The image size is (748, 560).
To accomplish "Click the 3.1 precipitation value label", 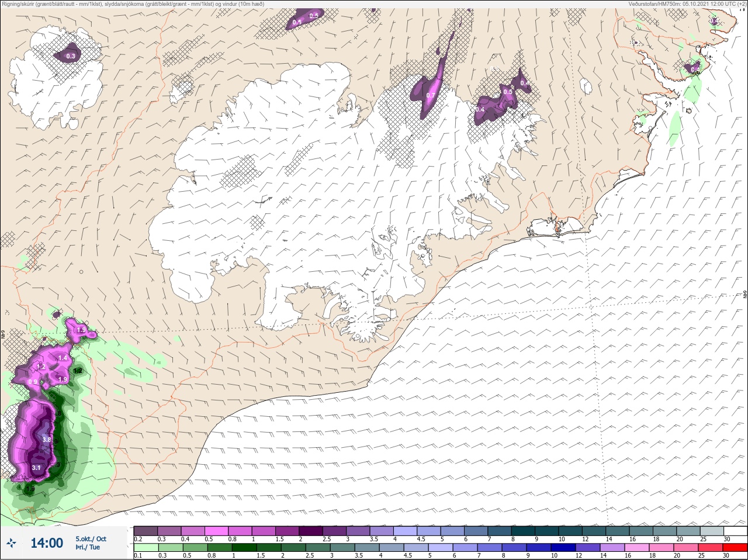I will tap(36, 468).
